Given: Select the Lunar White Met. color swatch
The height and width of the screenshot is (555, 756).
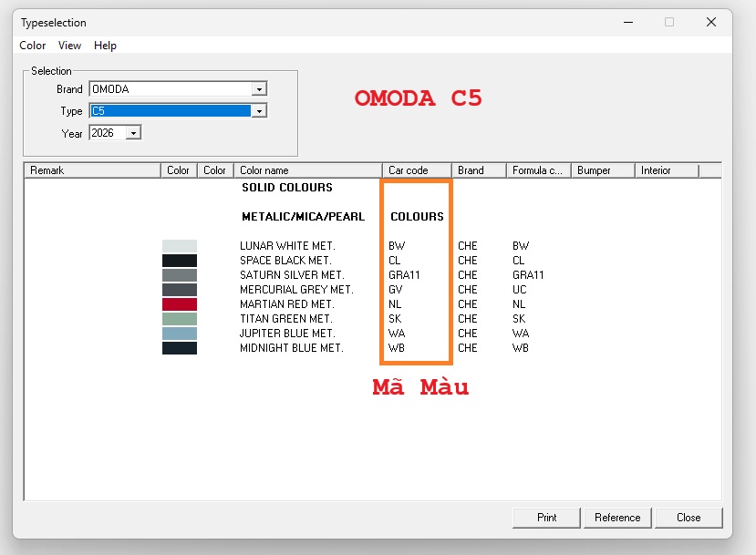Looking at the screenshot, I should click(180, 246).
